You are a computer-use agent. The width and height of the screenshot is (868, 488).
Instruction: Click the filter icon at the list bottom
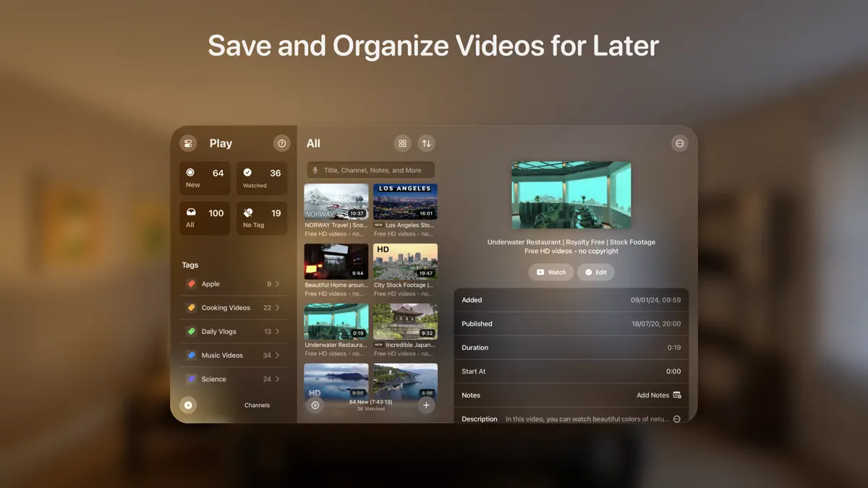point(315,405)
